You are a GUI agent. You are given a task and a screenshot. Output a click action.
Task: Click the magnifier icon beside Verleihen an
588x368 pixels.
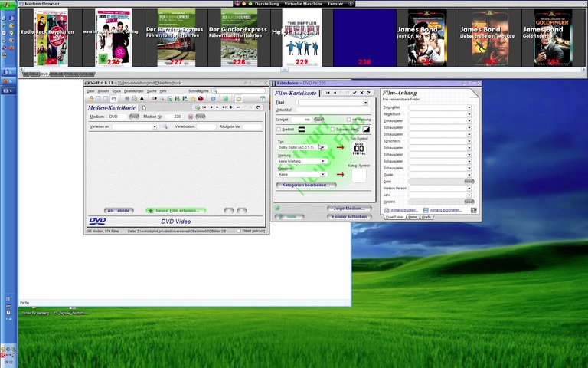pyautogui.click(x=165, y=127)
